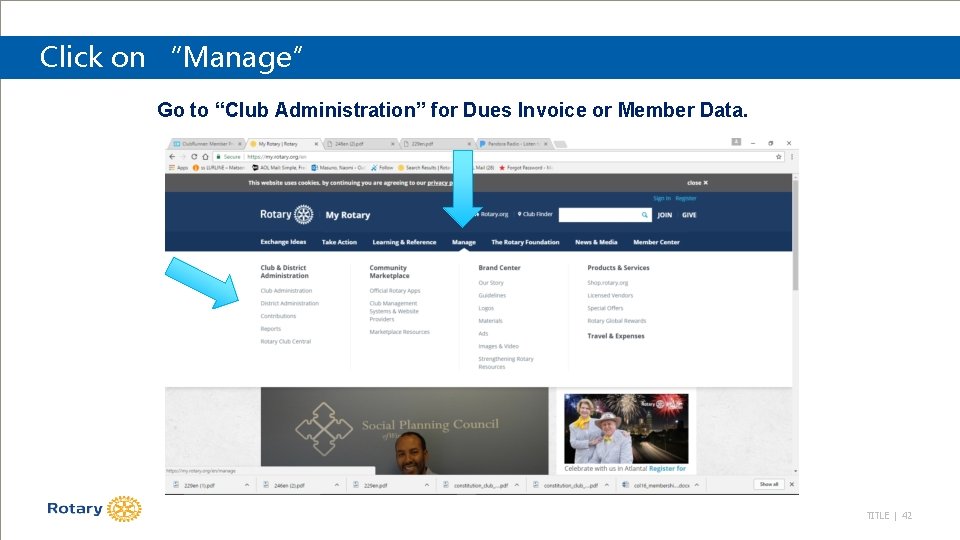
Task: Bookmark this page with the star icon
Action: pyautogui.click(x=779, y=157)
